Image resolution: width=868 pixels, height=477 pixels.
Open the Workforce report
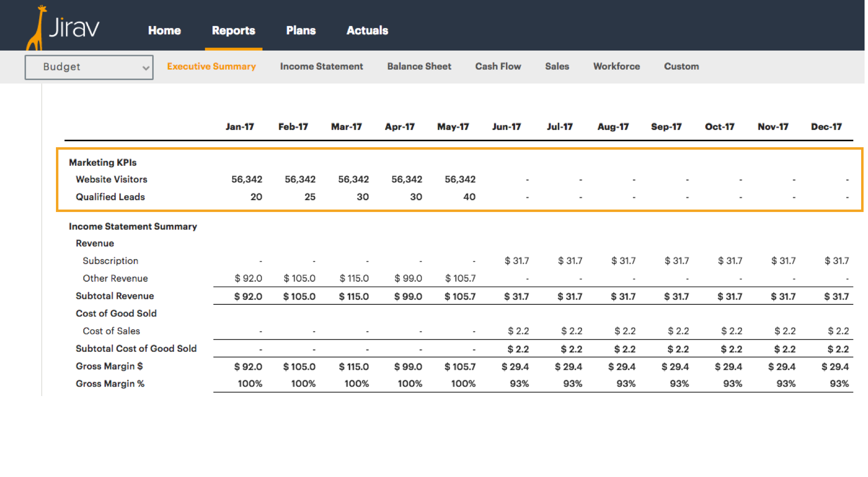tap(616, 66)
